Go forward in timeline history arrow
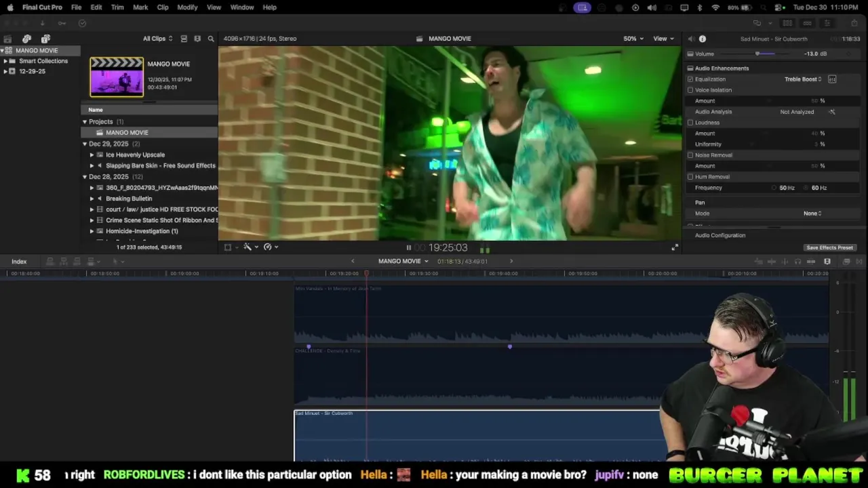The image size is (868, 488). [x=511, y=261]
